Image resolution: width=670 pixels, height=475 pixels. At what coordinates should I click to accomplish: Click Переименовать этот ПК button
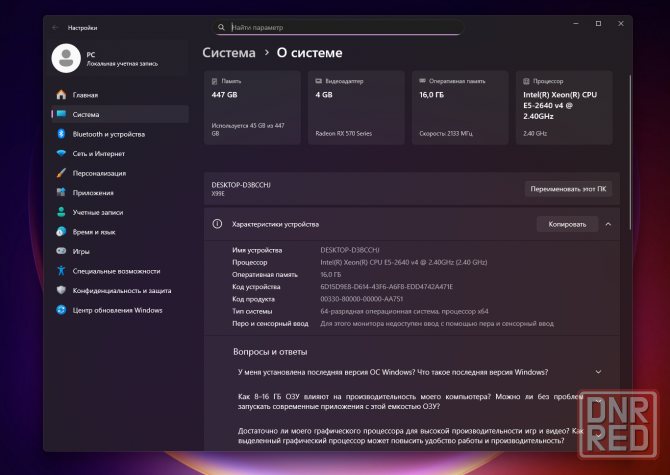(x=568, y=189)
